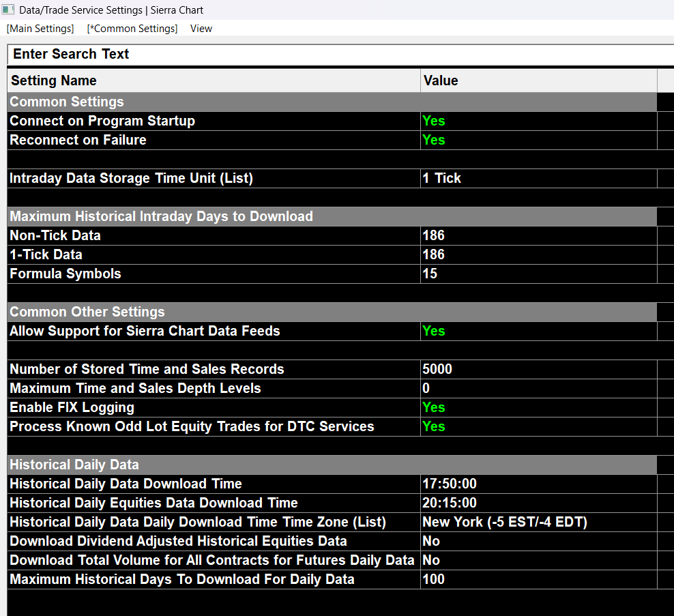
Task: Select Historical Daily Equities Data Download Time name
Action: (214, 503)
